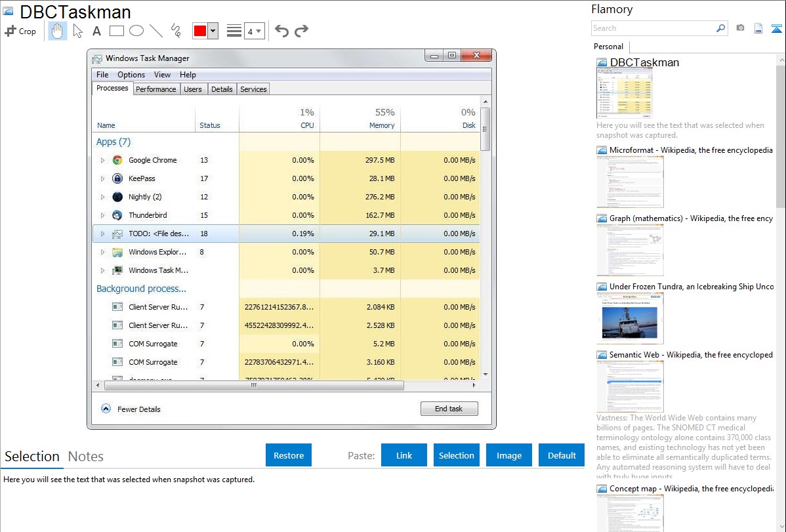786x532 pixels.
Task: Select the rectangle shape tool
Action: coord(116,31)
